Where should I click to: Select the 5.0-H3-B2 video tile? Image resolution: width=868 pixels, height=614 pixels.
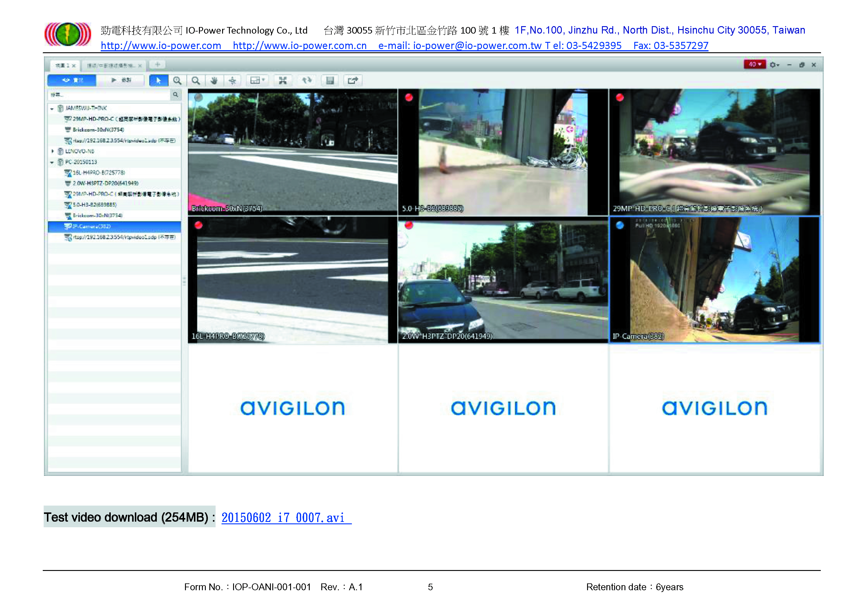(x=503, y=152)
